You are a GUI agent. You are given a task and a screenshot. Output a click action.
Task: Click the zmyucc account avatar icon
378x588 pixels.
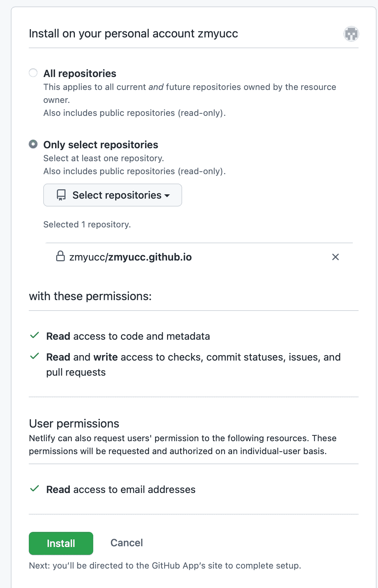pyautogui.click(x=351, y=34)
